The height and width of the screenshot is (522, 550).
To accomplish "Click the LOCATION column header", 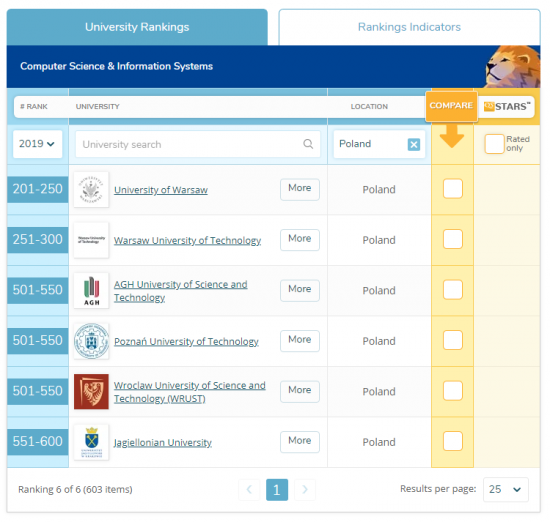I will pyautogui.click(x=369, y=106).
